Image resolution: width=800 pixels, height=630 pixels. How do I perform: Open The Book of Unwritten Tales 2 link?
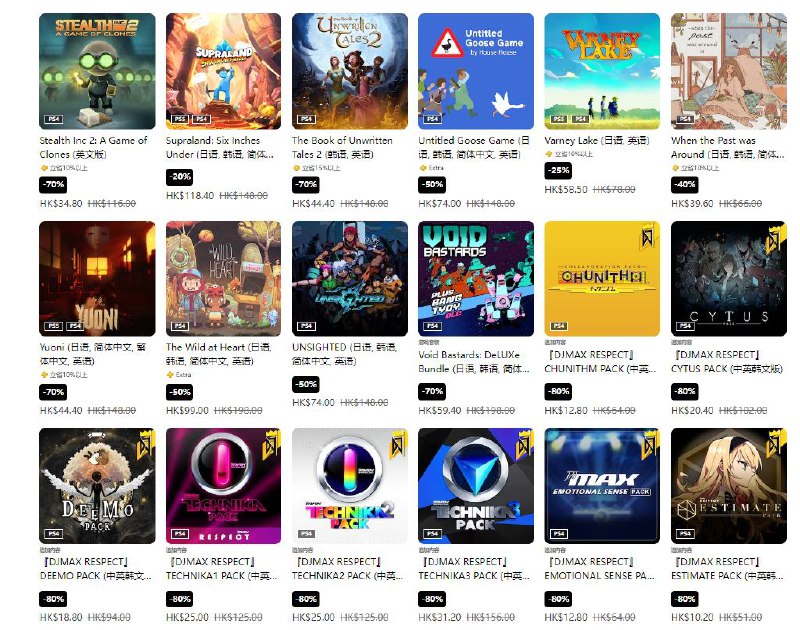[x=342, y=147]
